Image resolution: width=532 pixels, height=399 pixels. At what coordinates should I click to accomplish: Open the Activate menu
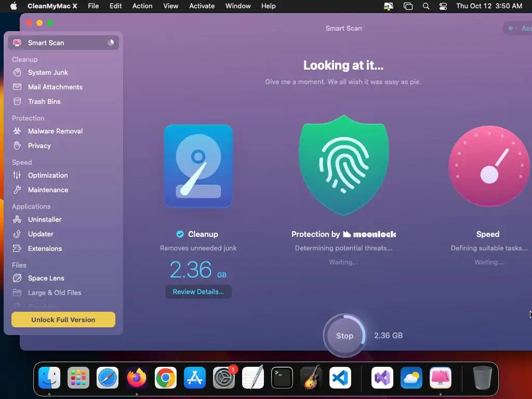click(x=202, y=6)
